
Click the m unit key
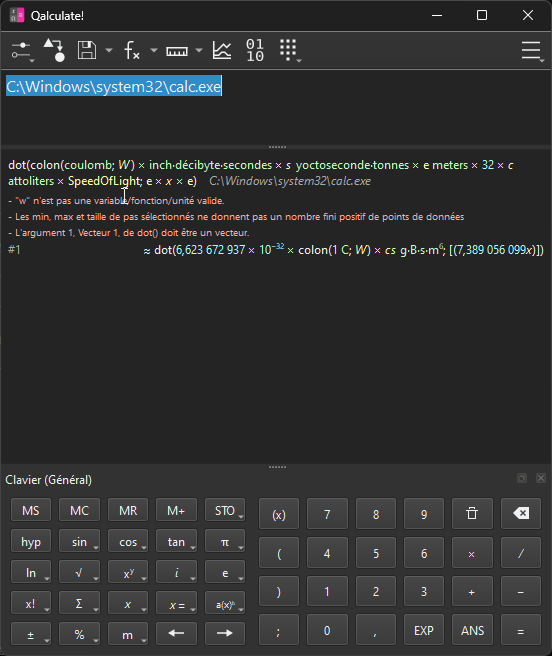128,633
